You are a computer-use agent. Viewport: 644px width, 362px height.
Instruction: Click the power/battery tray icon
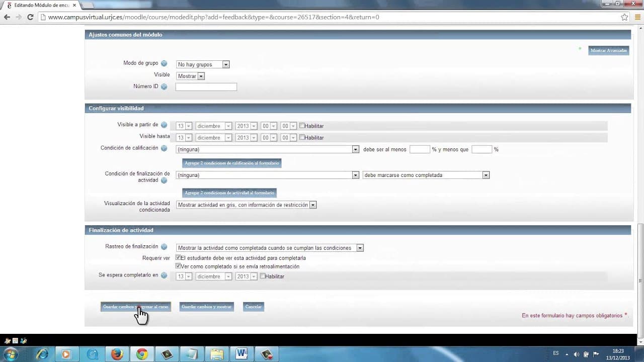[586, 354]
